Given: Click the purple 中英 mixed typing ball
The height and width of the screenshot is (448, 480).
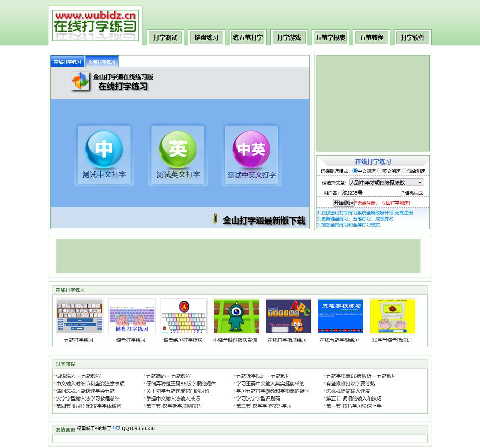Looking at the screenshot, I should coord(251,150).
